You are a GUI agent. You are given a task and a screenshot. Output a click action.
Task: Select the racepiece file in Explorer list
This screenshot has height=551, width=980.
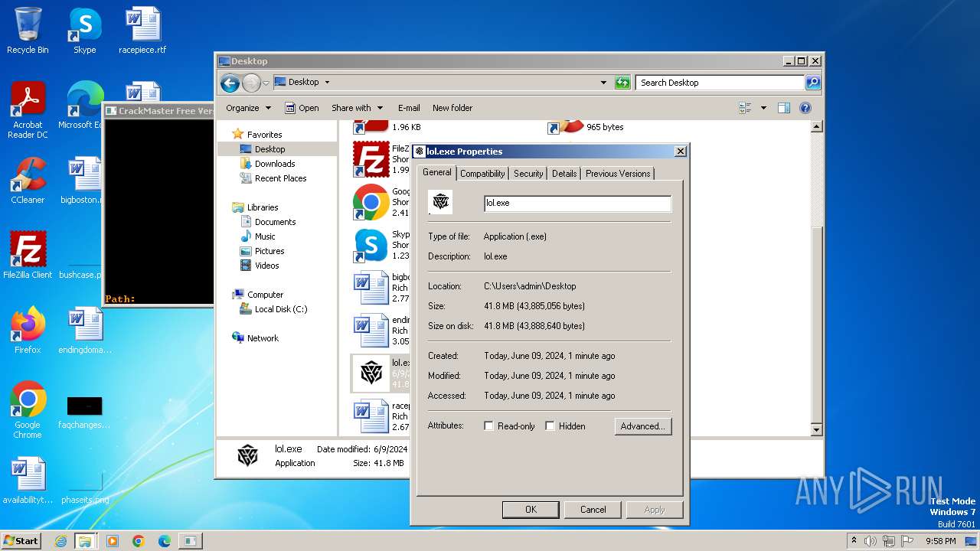click(x=381, y=416)
